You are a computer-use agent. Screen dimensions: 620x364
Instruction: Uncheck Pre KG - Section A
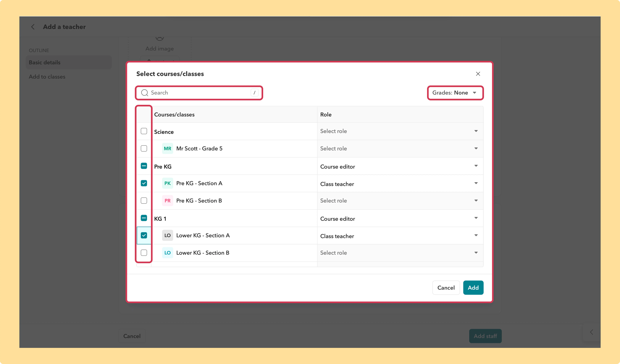click(x=144, y=183)
